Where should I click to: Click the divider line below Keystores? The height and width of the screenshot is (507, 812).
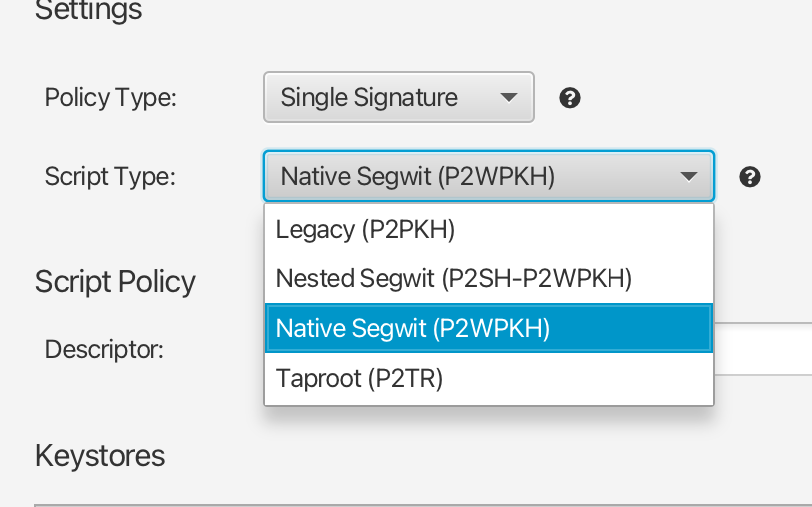(399, 504)
